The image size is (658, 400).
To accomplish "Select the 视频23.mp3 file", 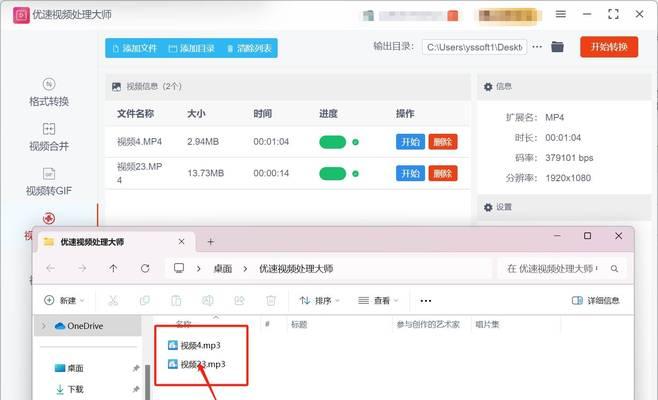I will 196,364.
